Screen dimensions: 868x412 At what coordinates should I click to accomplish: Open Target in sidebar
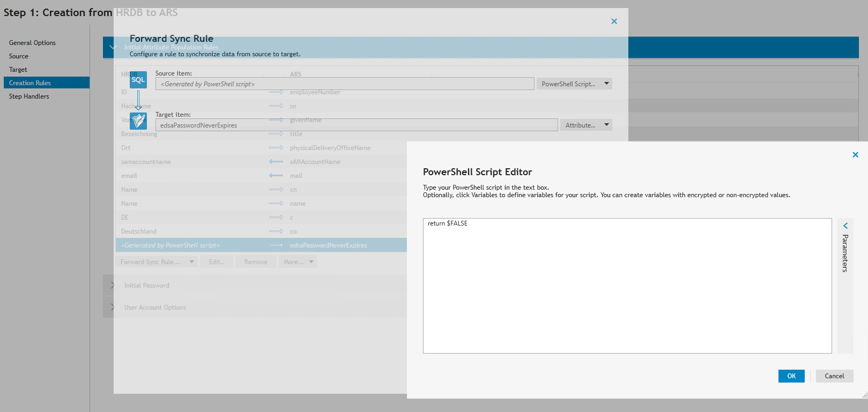point(18,70)
